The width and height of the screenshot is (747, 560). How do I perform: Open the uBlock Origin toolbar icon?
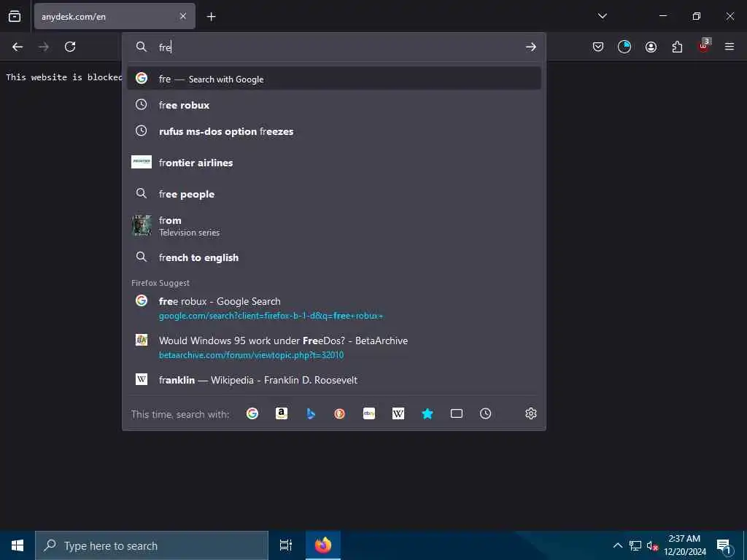tap(704, 46)
